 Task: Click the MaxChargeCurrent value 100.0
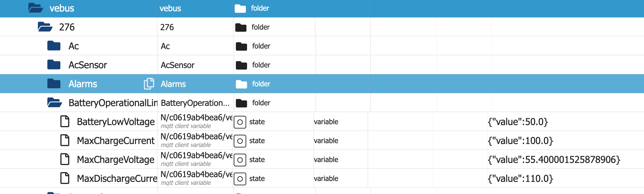[x=520, y=141]
